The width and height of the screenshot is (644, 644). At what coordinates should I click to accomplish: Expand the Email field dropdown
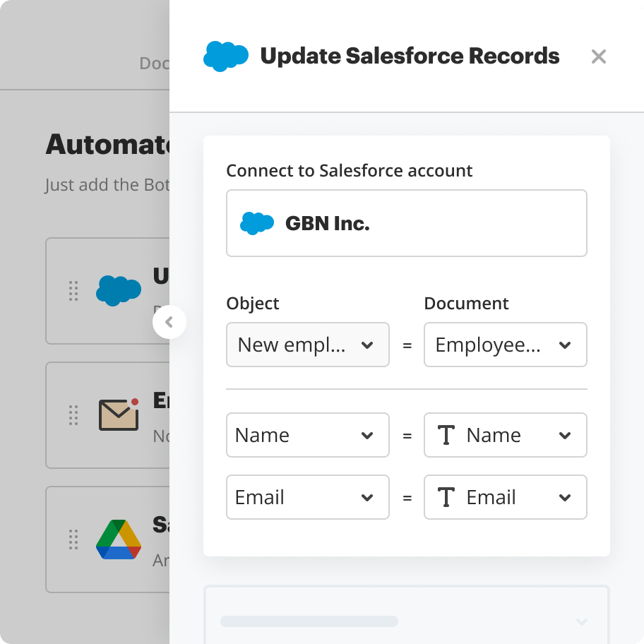(x=308, y=497)
